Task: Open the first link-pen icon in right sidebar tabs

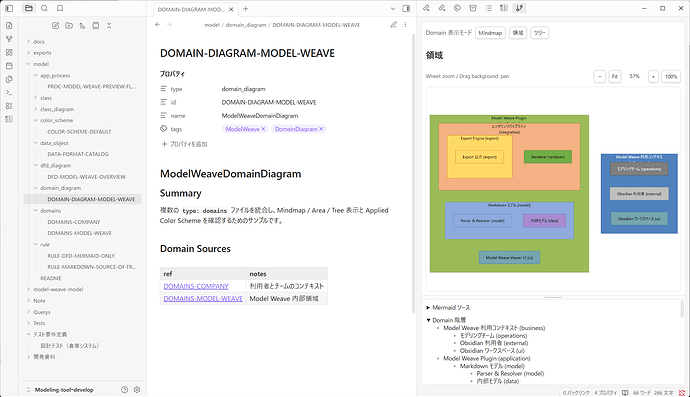Action: tap(426, 8)
